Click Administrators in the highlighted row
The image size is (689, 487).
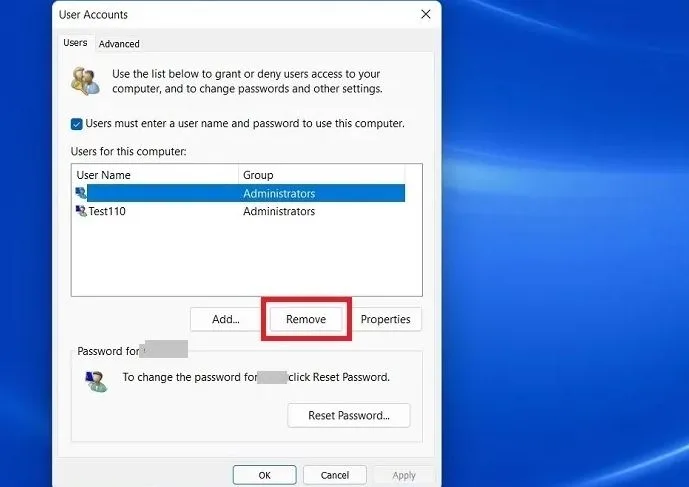coord(279,193)
